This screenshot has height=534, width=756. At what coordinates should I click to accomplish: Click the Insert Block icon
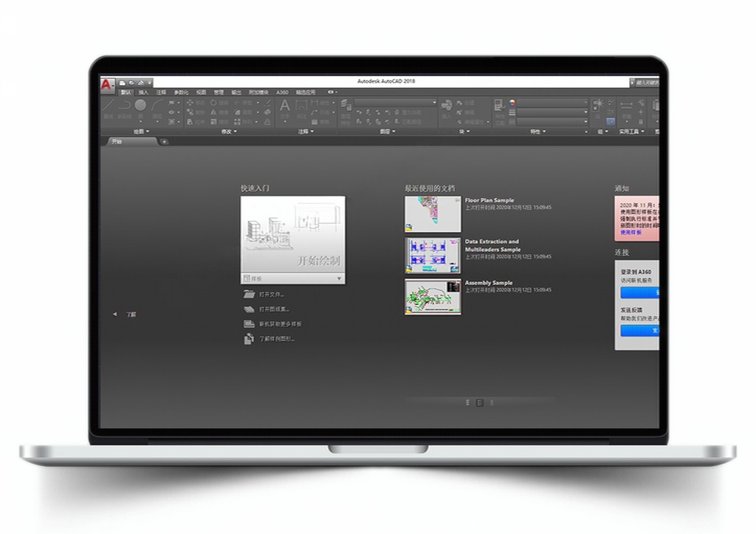[x=447, y=106]
